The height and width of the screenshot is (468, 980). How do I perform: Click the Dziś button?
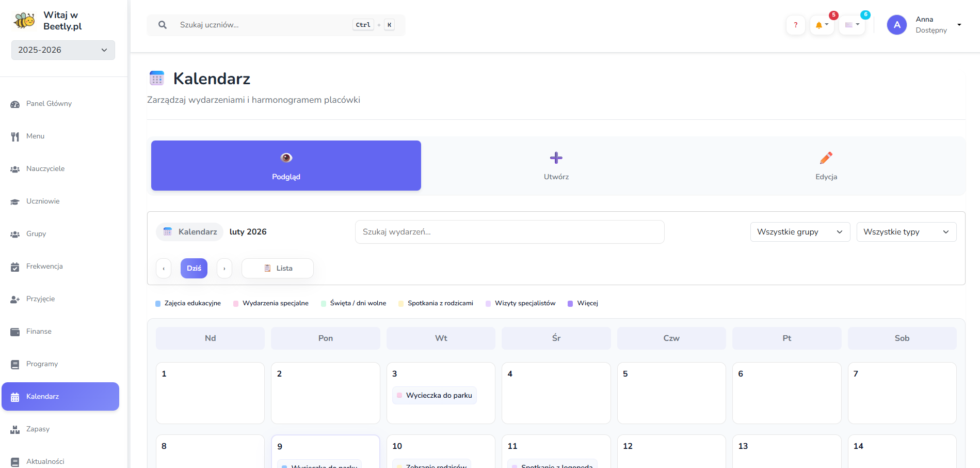coord(194,268)
